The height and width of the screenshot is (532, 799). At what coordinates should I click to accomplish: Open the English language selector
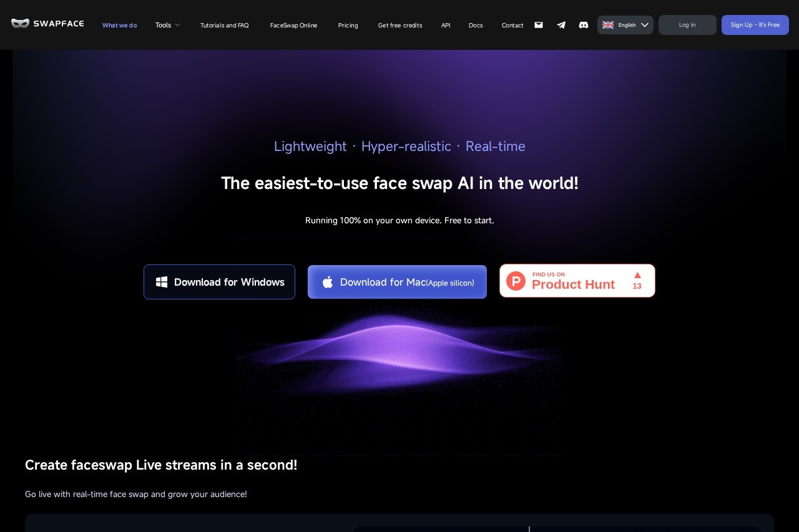[x=625, y=25]
